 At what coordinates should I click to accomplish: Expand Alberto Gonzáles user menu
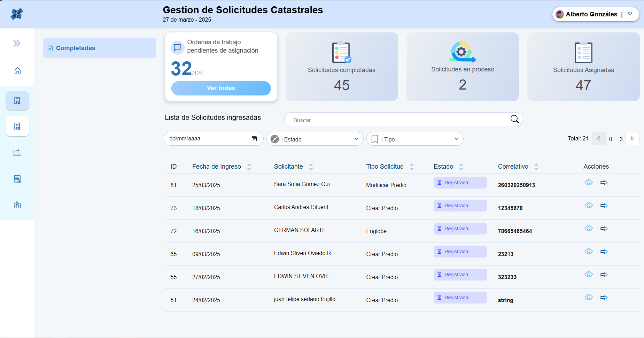click(x=630, y=14)
